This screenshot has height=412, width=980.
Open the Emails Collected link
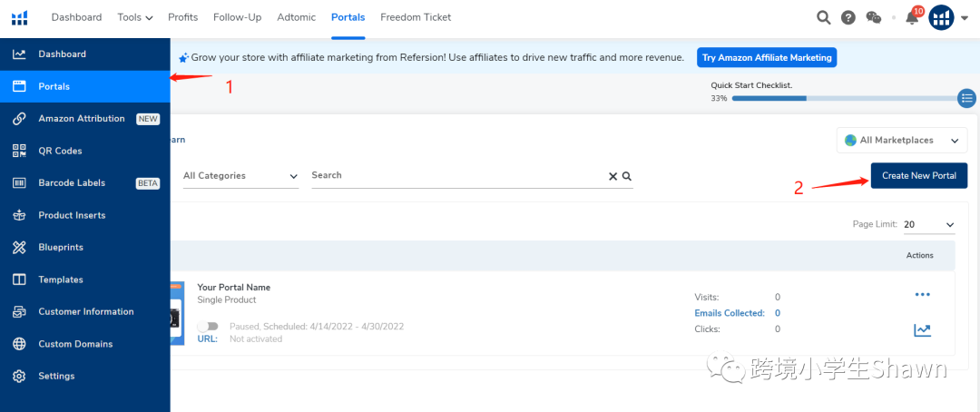click(730, 313)
